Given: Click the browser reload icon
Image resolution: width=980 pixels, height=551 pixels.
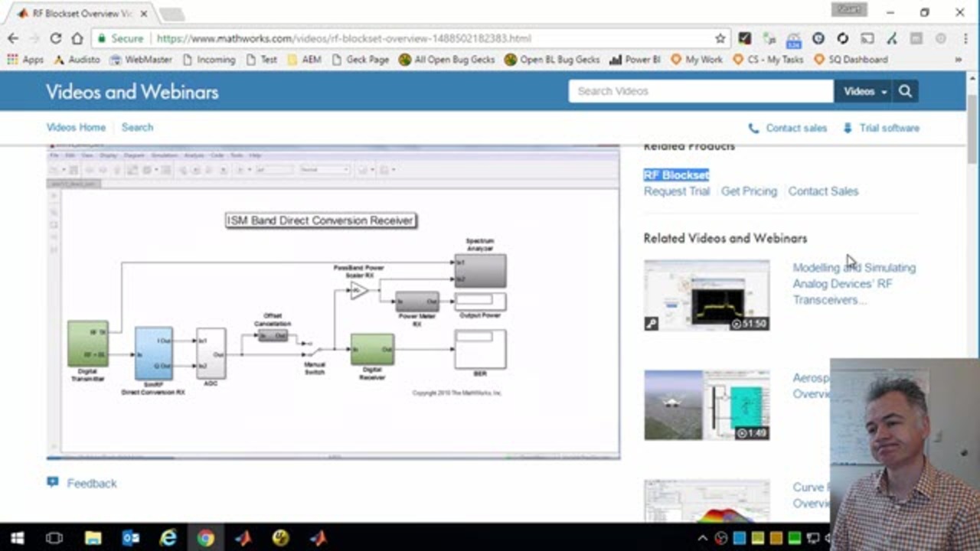Looking at the screenshot, I should pyautogui.click(x=55, y=38).
